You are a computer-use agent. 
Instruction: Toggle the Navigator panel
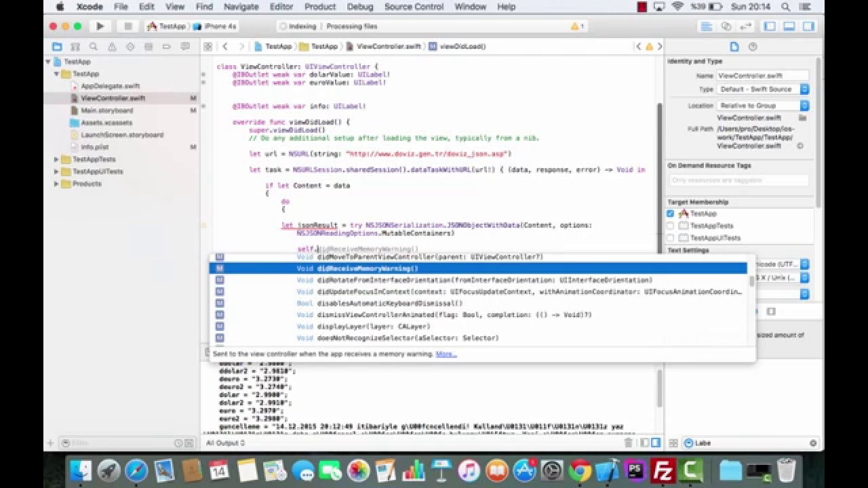pyautogui.click(x=770, y=26)
